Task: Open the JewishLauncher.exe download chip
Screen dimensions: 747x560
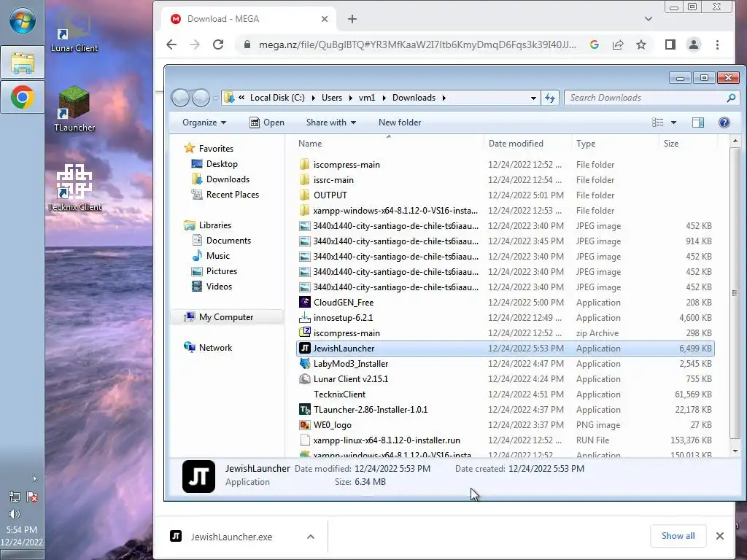Action: click(x=231, y=537)
